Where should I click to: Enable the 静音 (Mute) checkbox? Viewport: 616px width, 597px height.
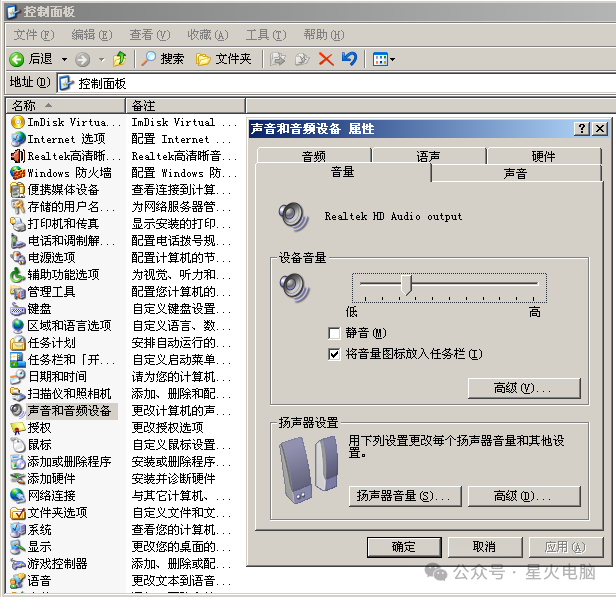(x=334, y=333)
